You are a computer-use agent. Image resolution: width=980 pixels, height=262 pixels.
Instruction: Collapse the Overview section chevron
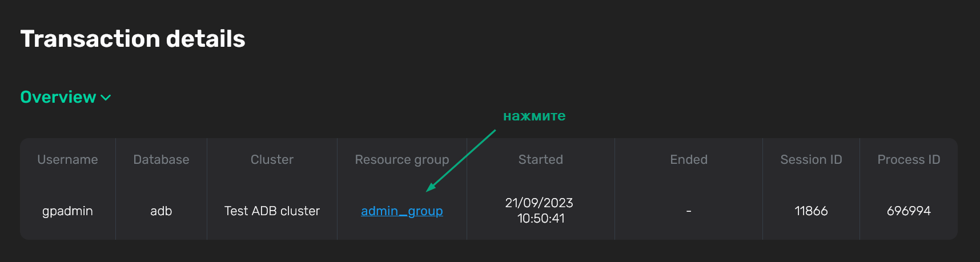tap(106, 98)
